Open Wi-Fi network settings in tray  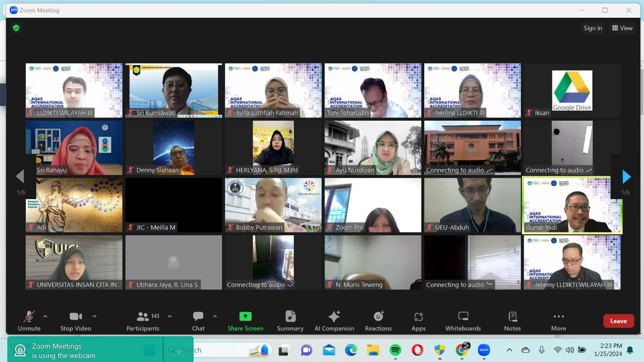(557, 350)
